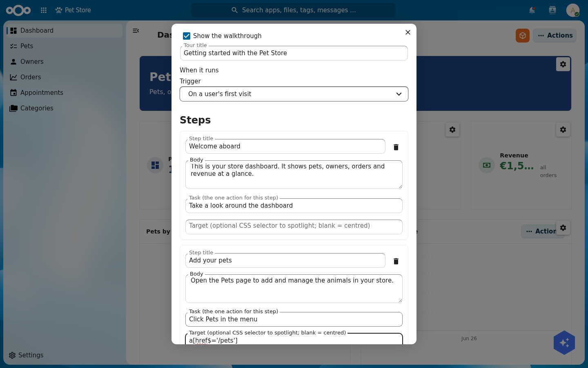
Task: Click the Revenue amount €1,5…
Action: coord(517,166)
